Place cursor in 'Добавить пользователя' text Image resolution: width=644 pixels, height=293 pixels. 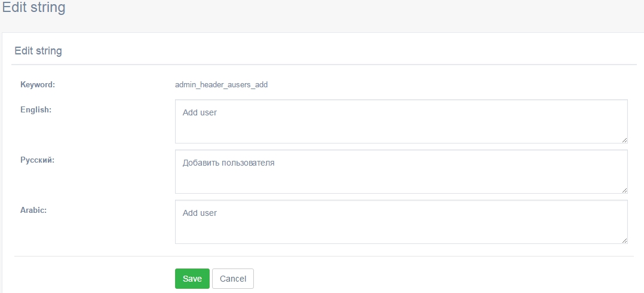(x=228, y=163)
